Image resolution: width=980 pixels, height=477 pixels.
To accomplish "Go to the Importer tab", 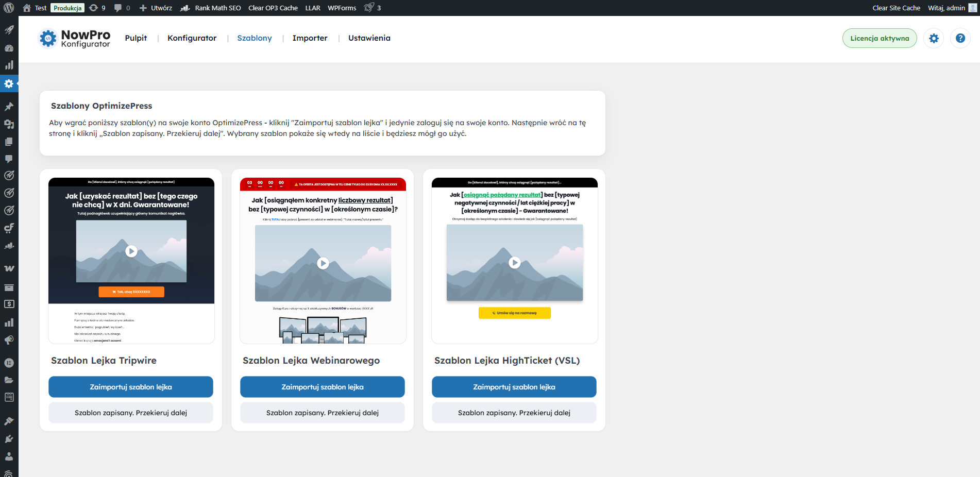I will (x=310, y=38).
